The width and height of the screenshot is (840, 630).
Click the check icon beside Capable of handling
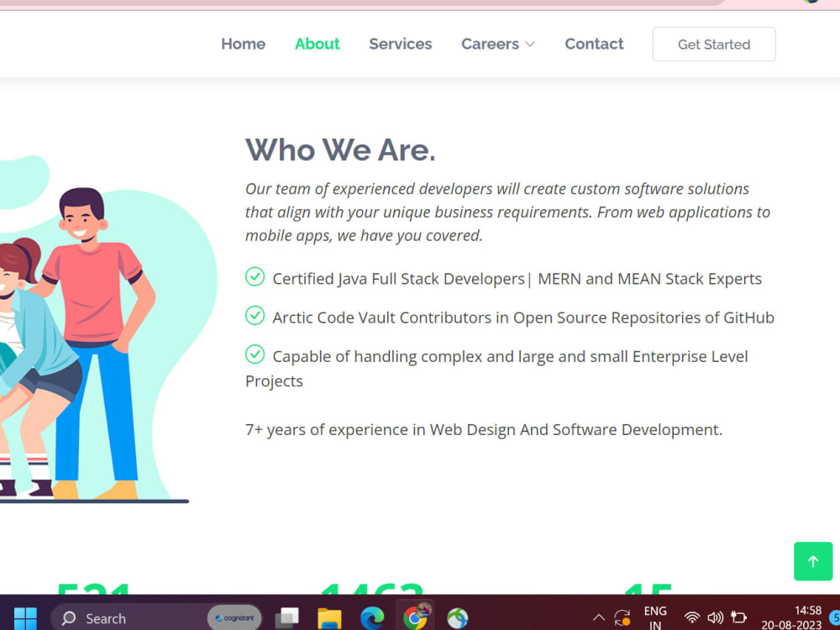[x=255, y=354]
